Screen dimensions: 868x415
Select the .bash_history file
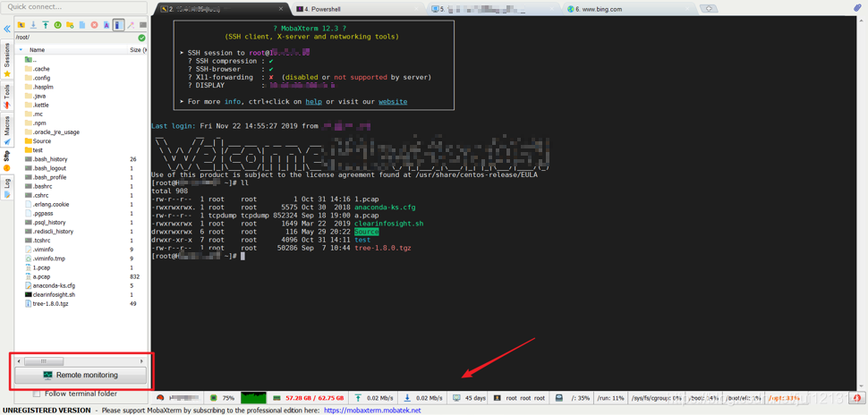point(46,159)
